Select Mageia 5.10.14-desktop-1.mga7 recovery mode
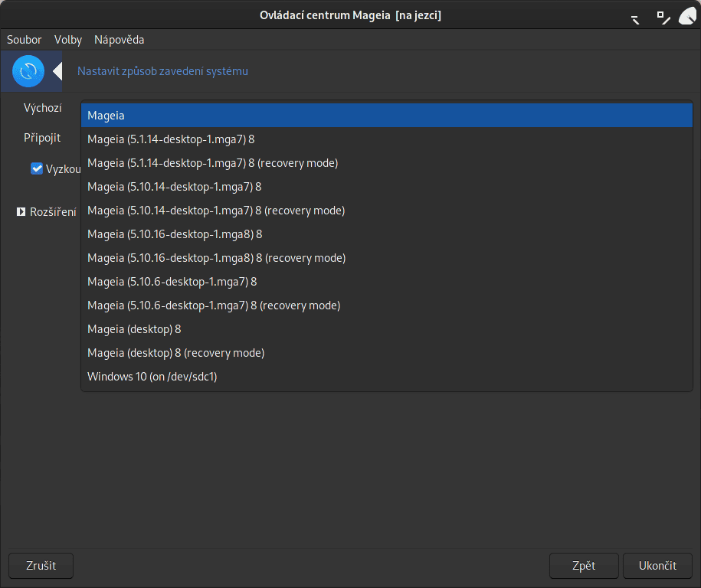Viewport: 701px width, 588px height. [216, 210]
